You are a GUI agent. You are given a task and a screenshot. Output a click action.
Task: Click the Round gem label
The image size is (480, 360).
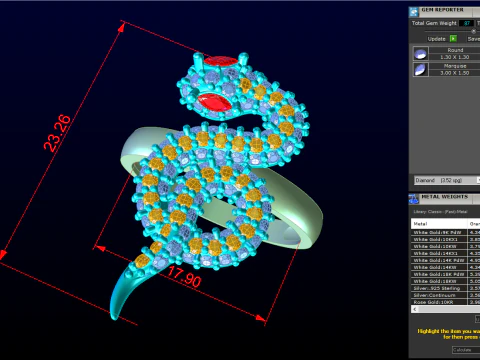click(455, 50)
